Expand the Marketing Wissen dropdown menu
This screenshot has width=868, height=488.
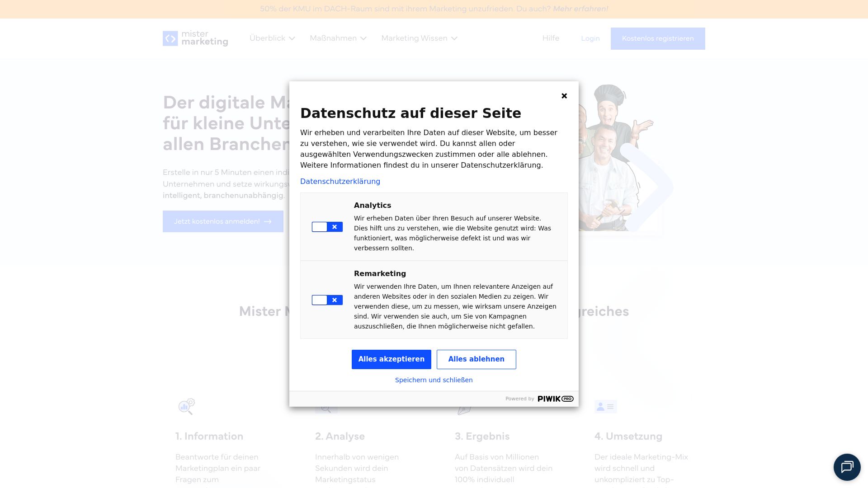click(419, 38)
